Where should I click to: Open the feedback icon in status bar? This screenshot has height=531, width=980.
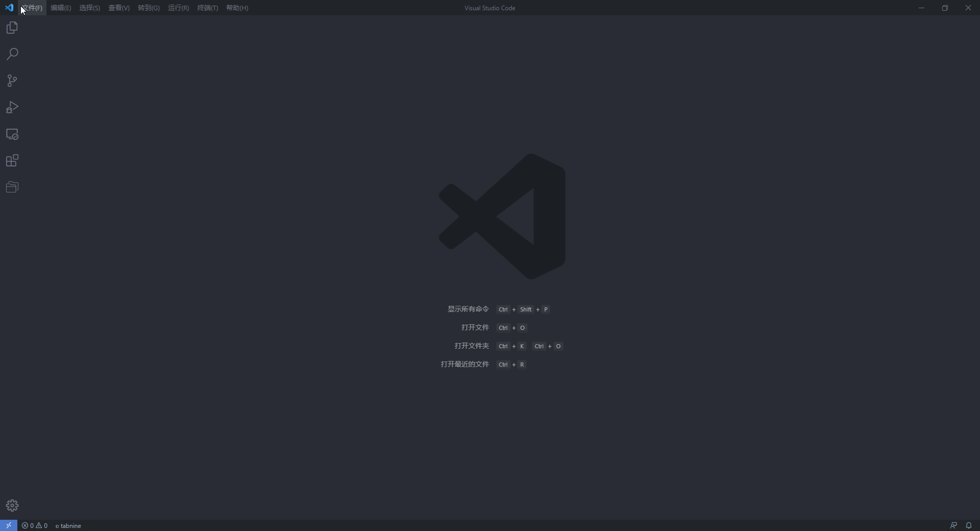click(x=953, y=525)
